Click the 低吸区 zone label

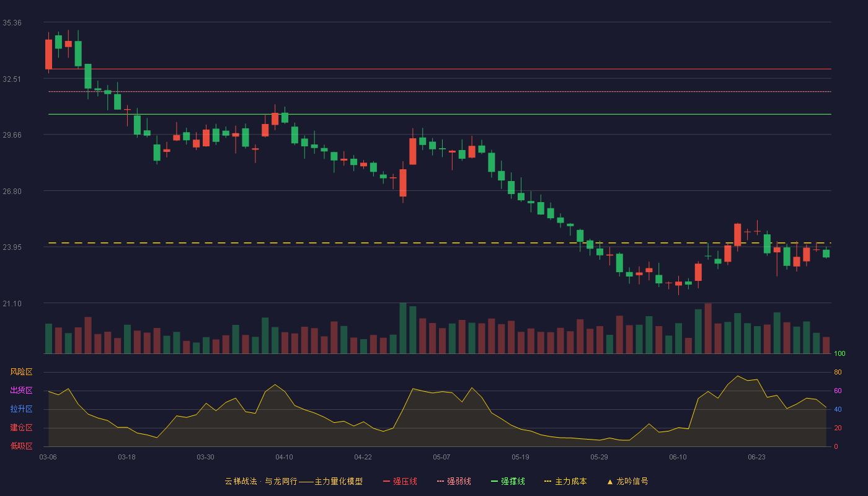(21, 446)
